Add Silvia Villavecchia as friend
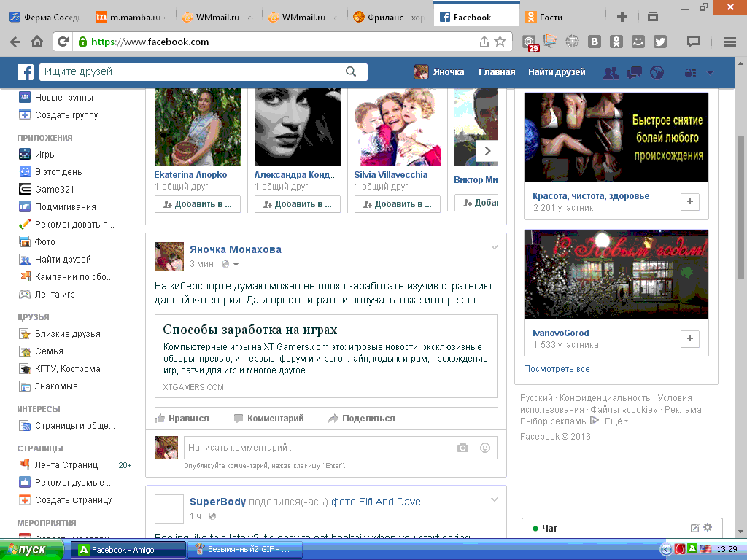 click(x=398, y=204)
